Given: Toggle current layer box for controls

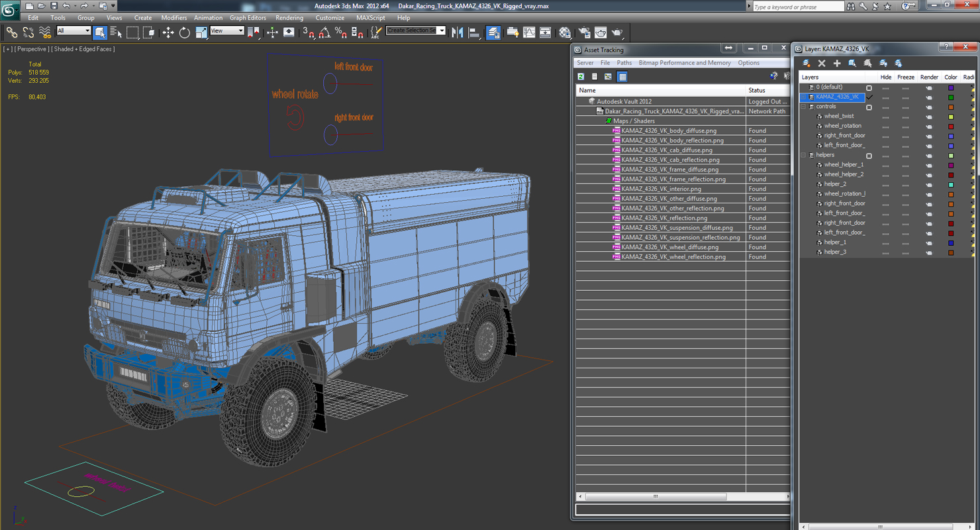Looking at the screenshot, I should pos(869,107).
